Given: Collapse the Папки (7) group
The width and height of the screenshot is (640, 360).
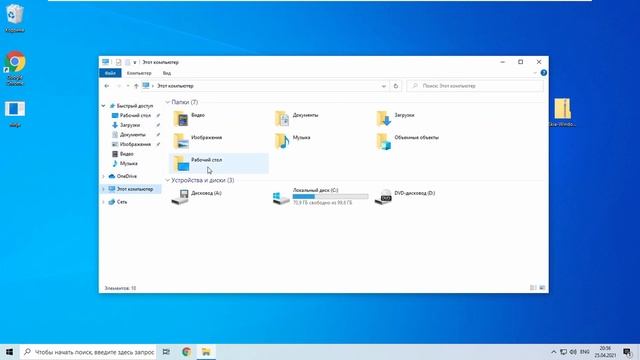Looking at the screenshot, I should click(x=168, y=102).
